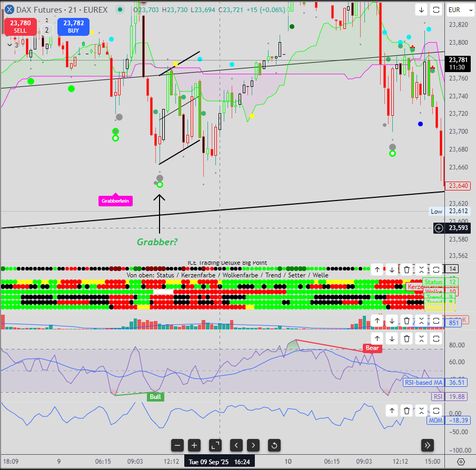Reset the chart view

pos(274,445)
